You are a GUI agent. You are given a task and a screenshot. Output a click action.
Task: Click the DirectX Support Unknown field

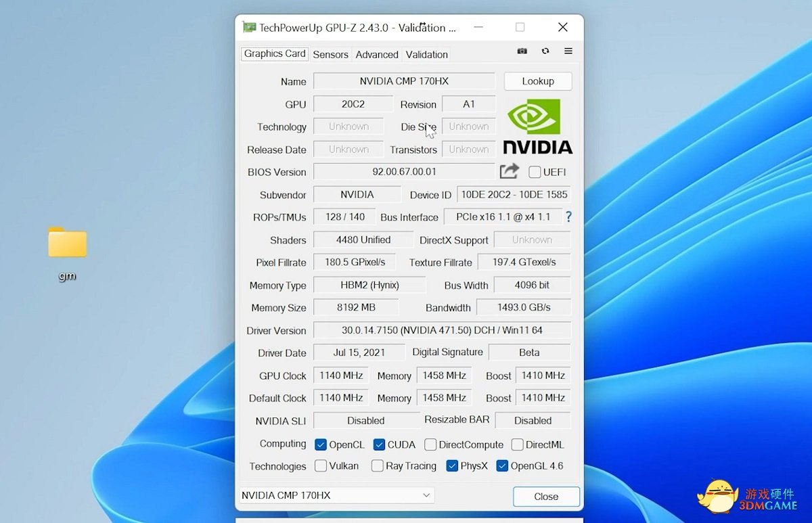click(532, 240)
